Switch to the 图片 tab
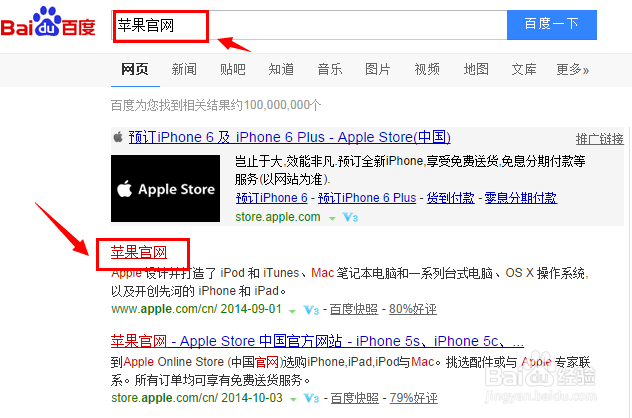 point(378,69)
